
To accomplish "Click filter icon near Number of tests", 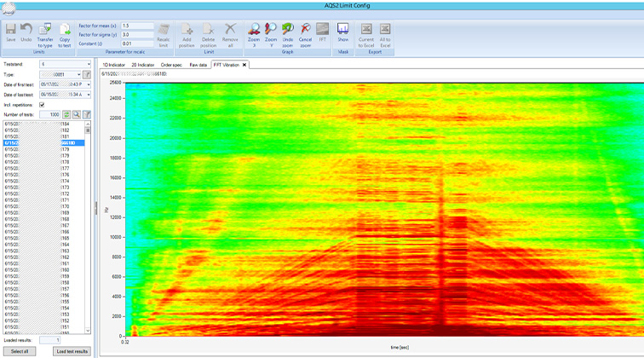I will tap(87, 115).
